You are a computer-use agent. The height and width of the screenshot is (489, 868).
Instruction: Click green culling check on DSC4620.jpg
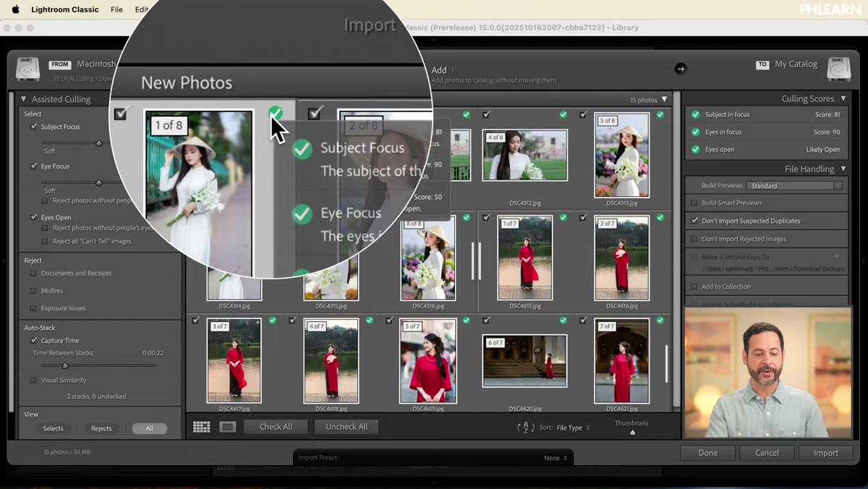[x=563, y=320]
